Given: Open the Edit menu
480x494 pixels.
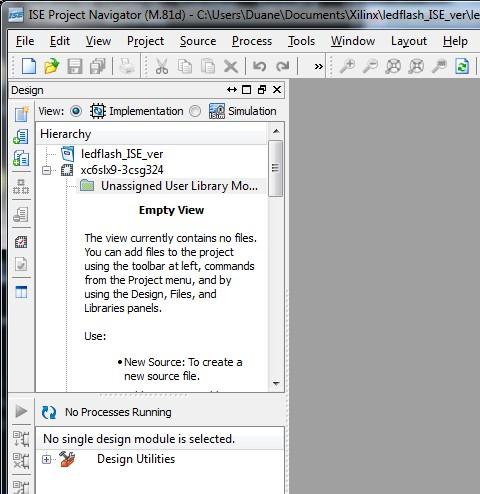Looking at the screenshot, I should (60, 41).
